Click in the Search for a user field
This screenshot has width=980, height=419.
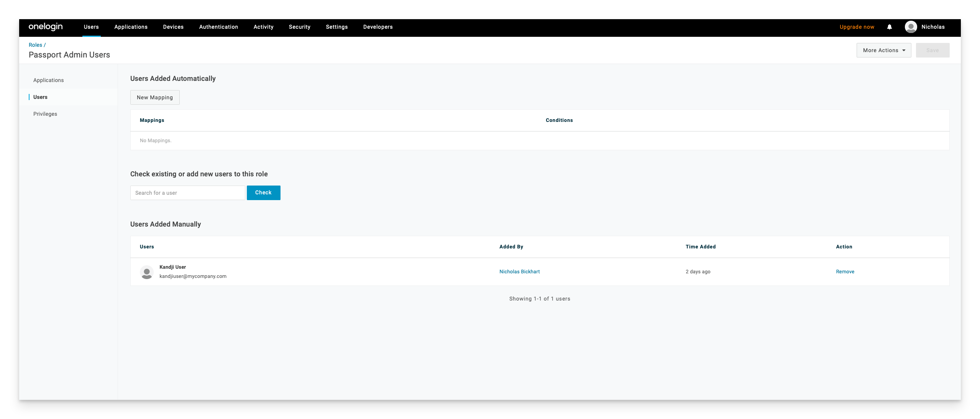click(x=187, y=193)
